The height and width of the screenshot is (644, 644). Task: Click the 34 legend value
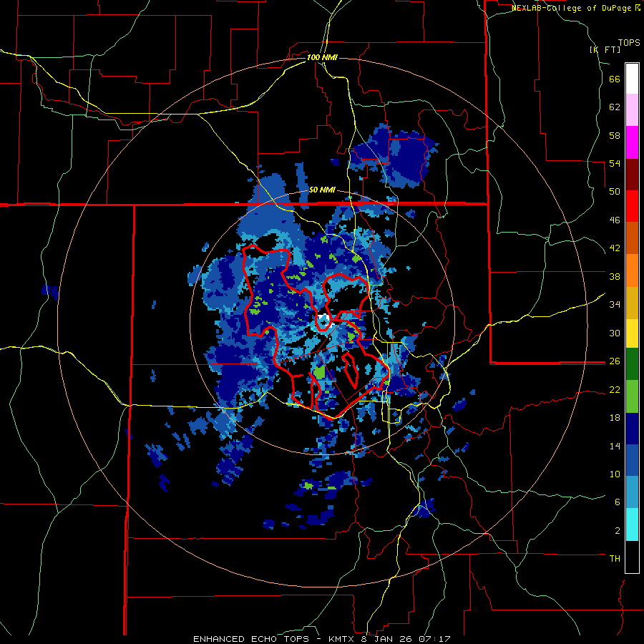615,305
